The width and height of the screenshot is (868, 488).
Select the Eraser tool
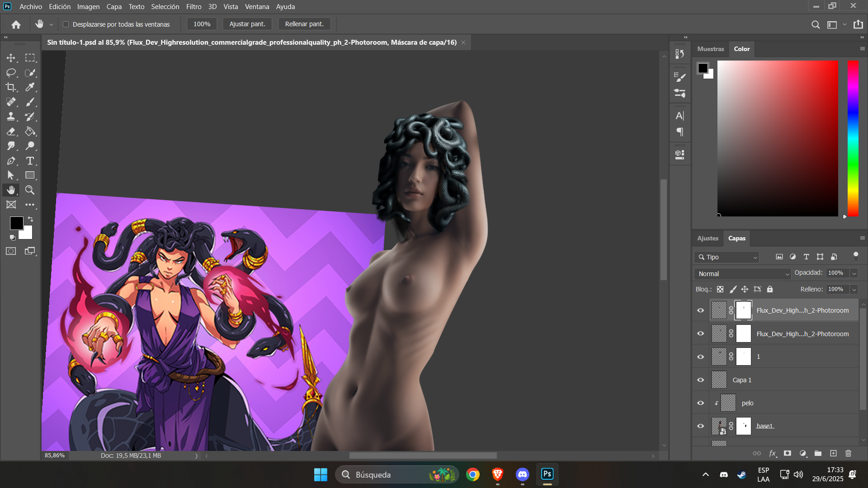(x=11, y=131)
